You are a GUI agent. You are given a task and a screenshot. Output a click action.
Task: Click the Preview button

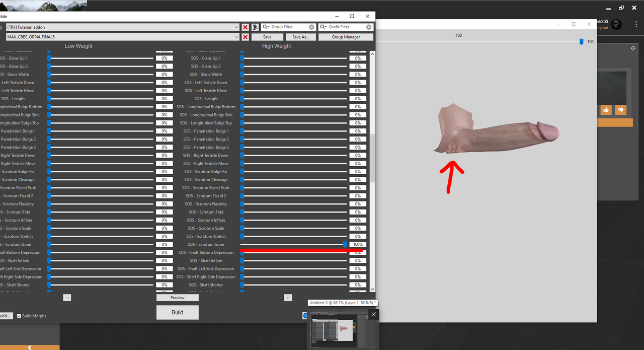click(177, 298)
